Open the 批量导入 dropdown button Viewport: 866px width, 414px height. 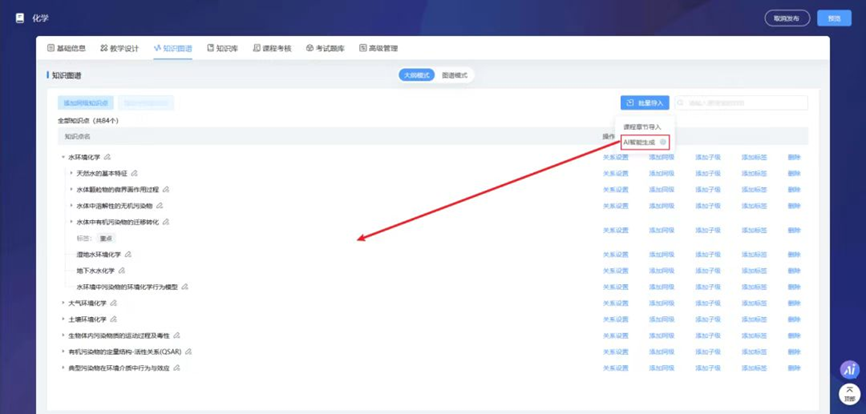pos(645,103)
